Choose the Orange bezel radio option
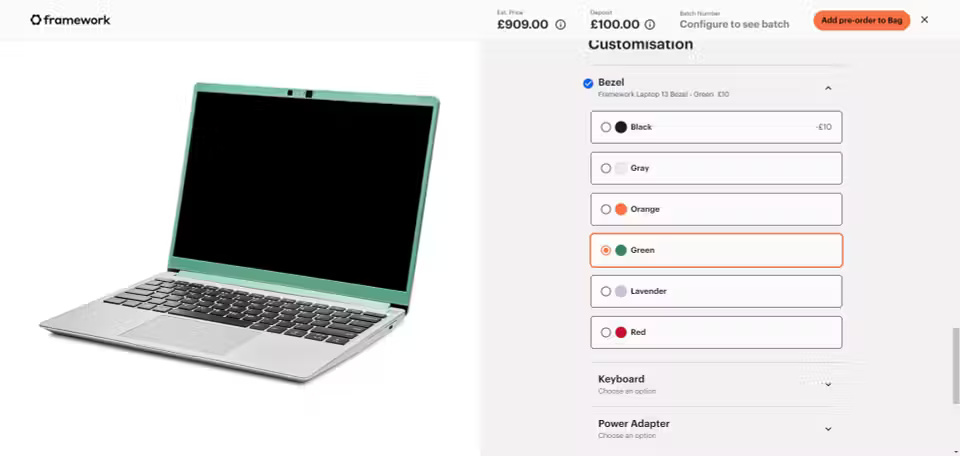 pos(606,209)
